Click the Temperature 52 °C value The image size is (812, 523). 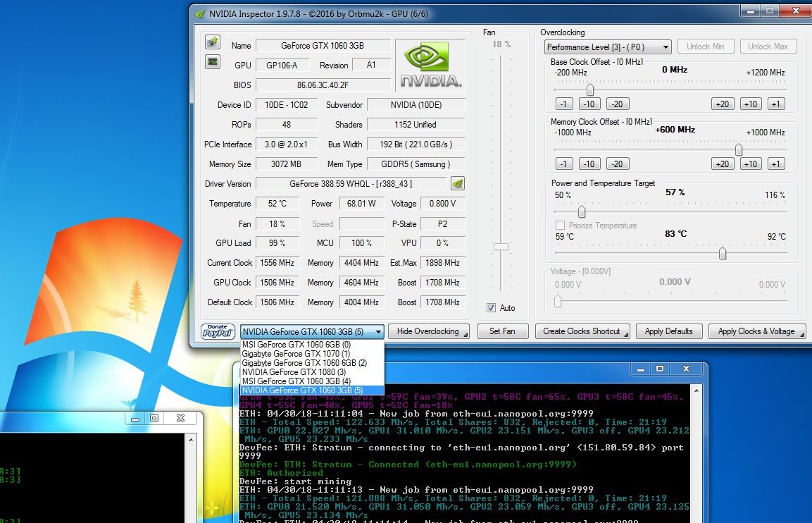[277, 204]
